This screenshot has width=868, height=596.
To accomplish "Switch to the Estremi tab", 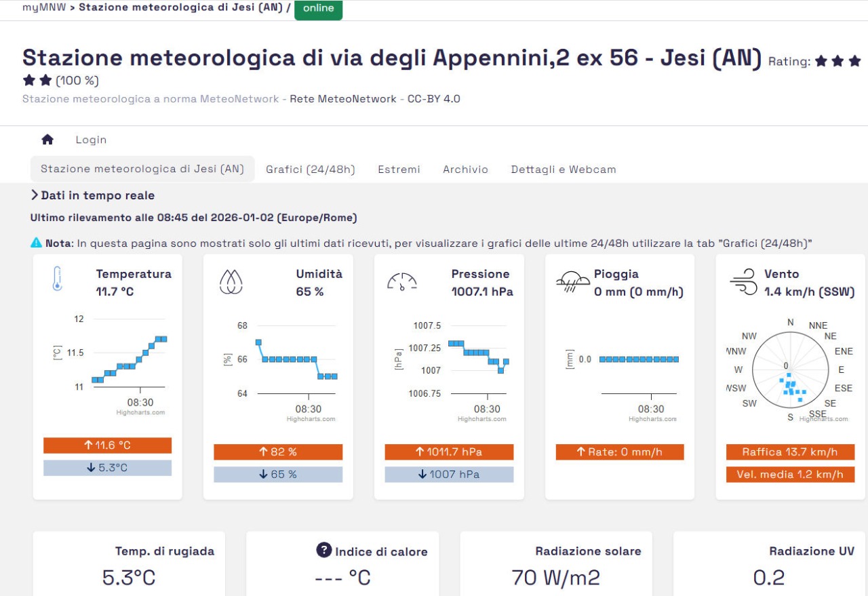I will pyautogui.click(x=399, y=170).
